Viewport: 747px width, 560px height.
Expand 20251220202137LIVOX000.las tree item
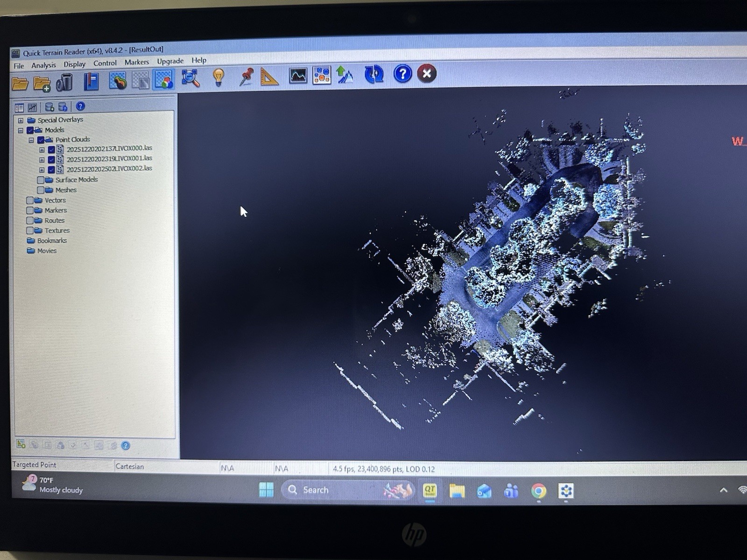click(x=42, y=150)
